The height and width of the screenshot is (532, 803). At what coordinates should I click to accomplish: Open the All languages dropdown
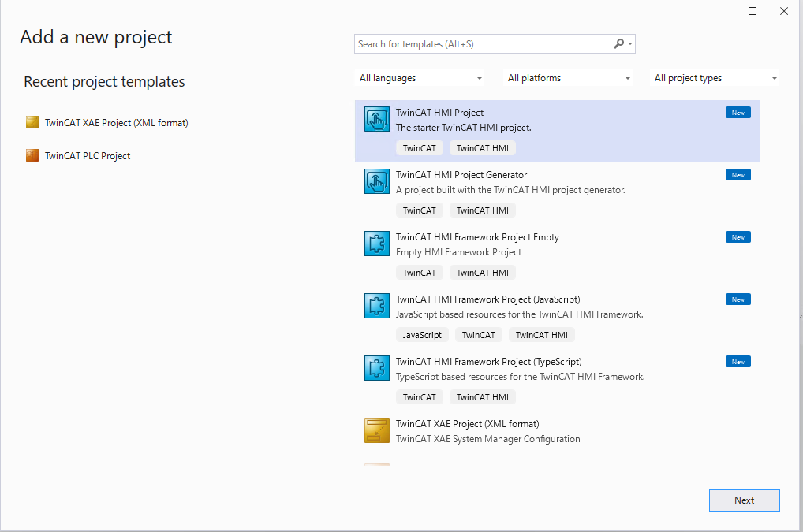[x=420, y=78]
